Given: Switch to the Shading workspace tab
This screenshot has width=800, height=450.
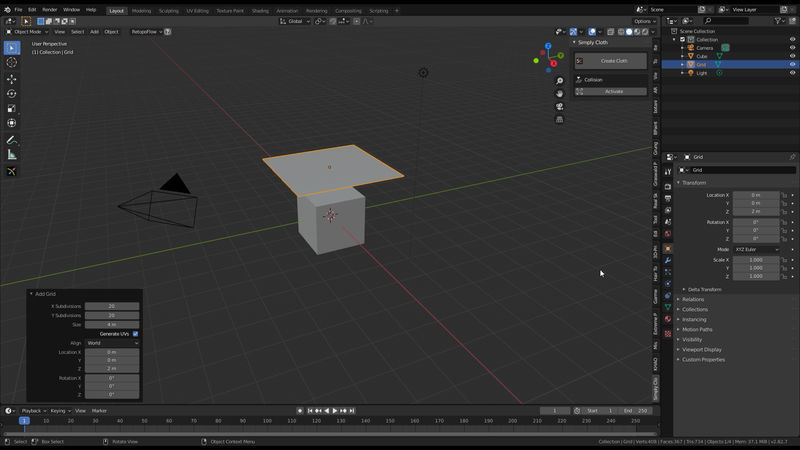Looking at the screenshot, I should tap(260, 11).
